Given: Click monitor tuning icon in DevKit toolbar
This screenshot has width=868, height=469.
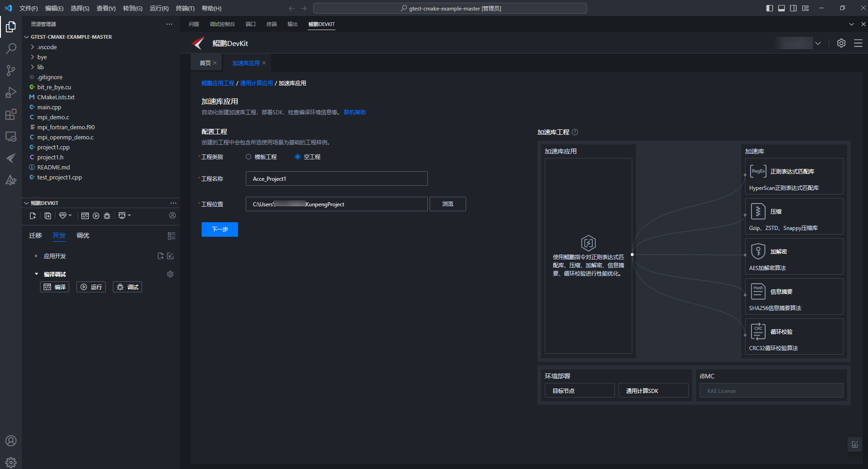Looking at the screenshot, I should pos(122,216).
